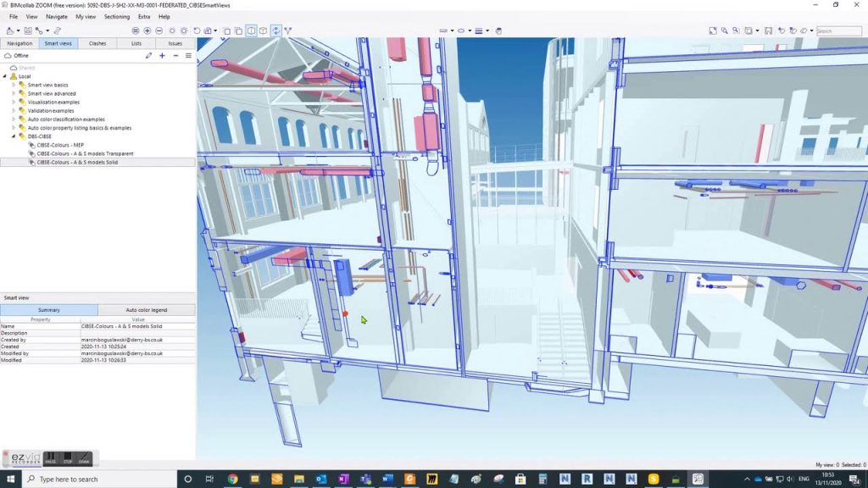Click the save viewpoint disk icon
868x488 pixels.
28,31
